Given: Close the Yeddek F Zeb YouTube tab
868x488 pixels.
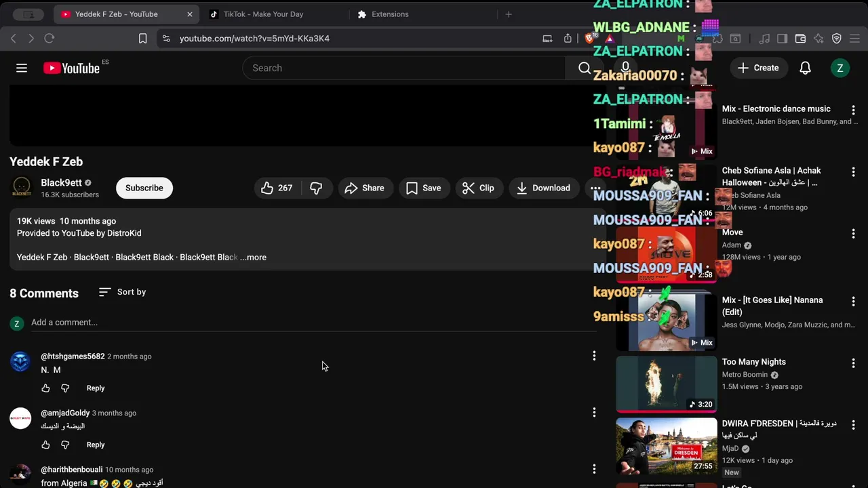Looking at the screenshot, I should [x=190, y=14].
